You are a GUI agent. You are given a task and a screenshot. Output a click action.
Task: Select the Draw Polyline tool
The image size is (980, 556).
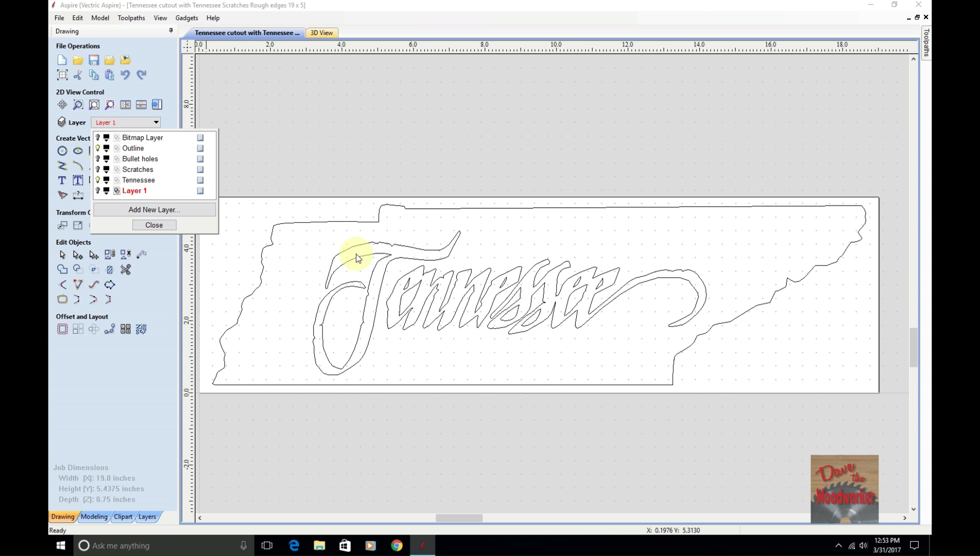[x=62, y=166]
